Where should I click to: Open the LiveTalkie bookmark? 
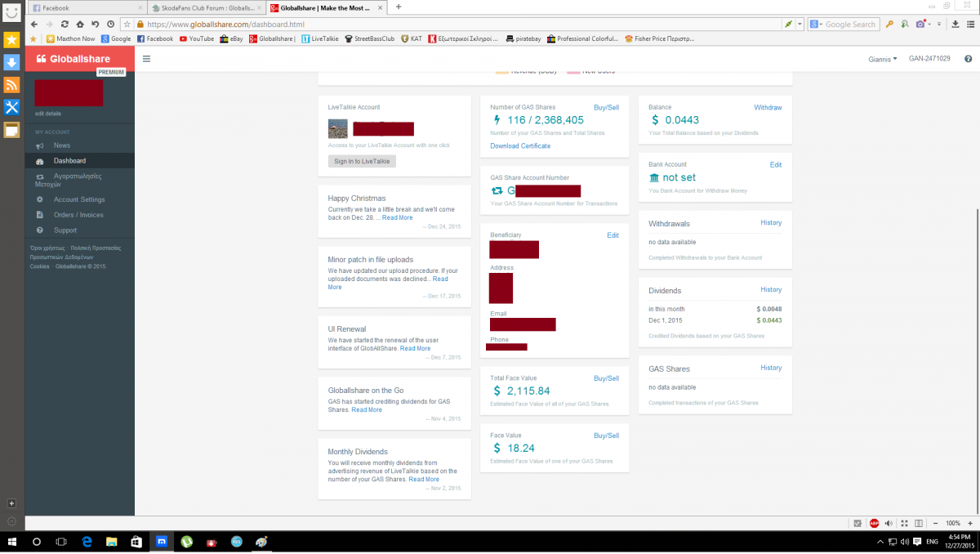coord(319,38)
